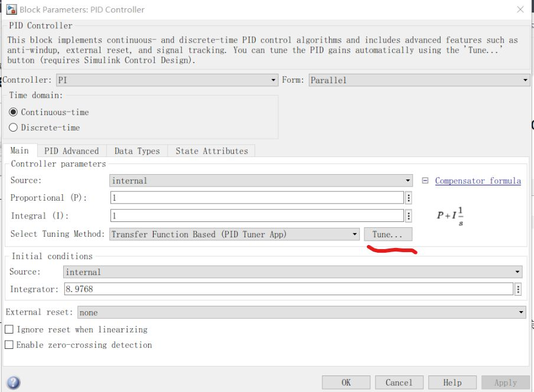Image resolution: width=534 pixels, height=392 pixels.
Task: Open Initial conditions Source dropdown
Action: (292, 272)
